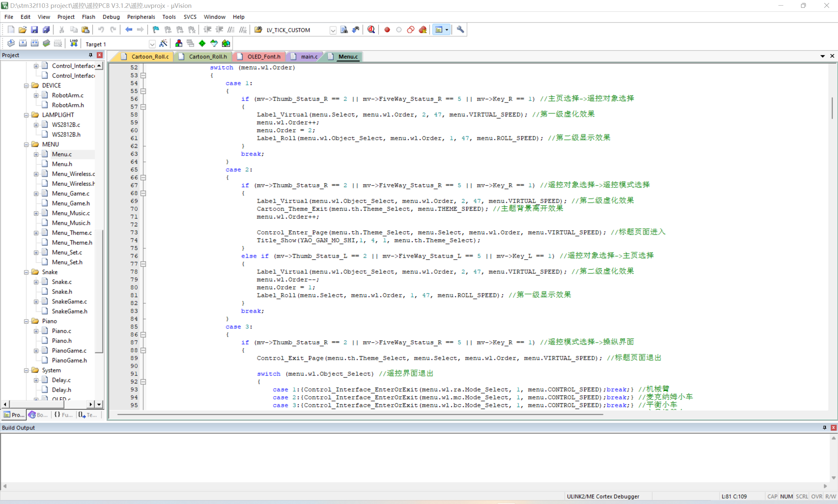Build target files icon
The image size is (838, 504).
[23, 44]
